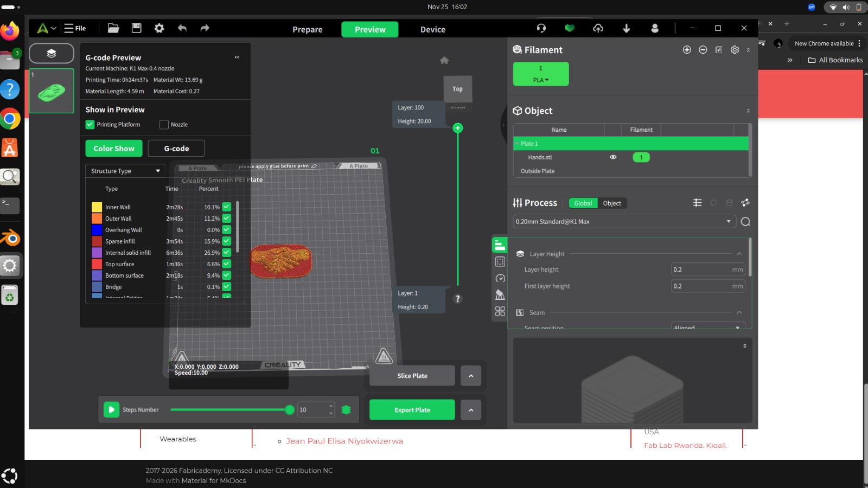Switch to the Prepare tab
This screenshot has width=868, height=488.
pos(308,29)
